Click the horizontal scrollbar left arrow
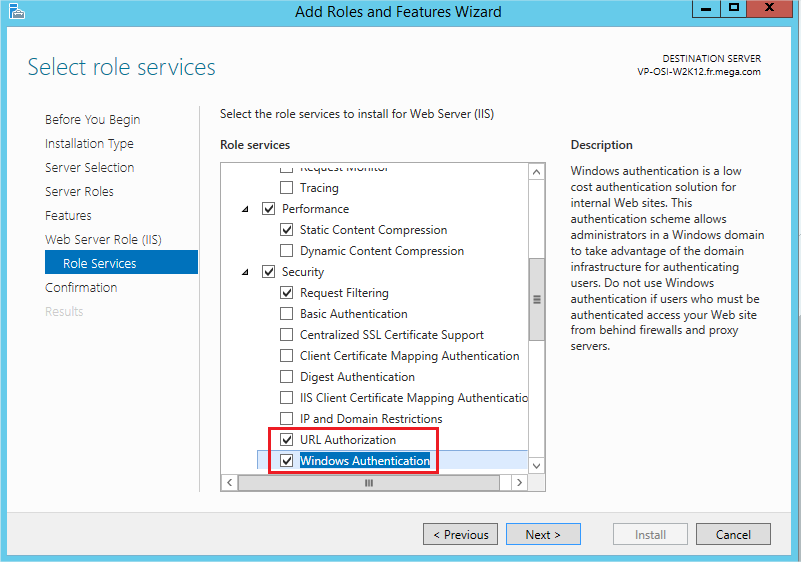 pyautogui.click(x=230, y=482)
